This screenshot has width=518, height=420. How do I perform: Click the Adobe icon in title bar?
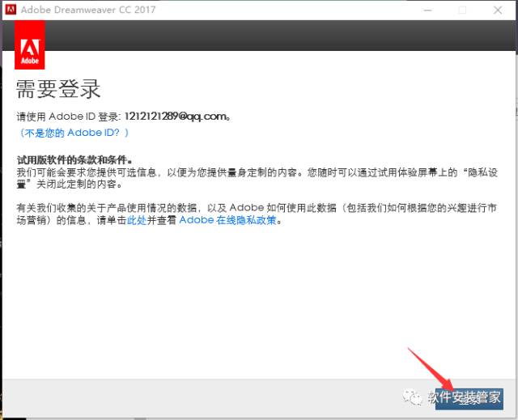click(11, 10)
